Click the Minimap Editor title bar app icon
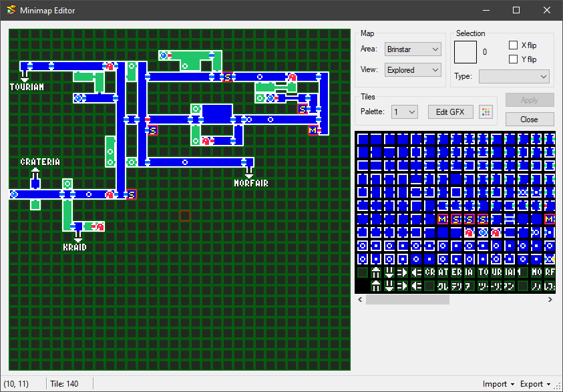The width and height of the screenshot is (563, 392). (11, 10)
